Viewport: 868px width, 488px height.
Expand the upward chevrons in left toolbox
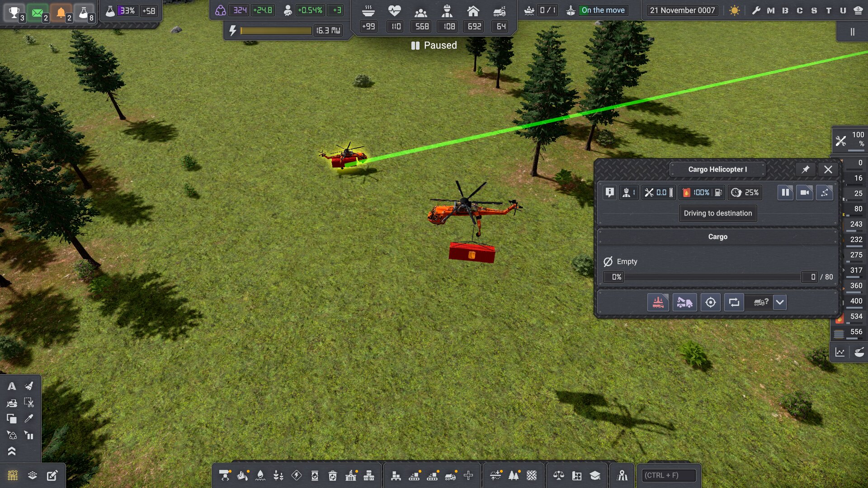pyautogui.click(x=12, y=451)
